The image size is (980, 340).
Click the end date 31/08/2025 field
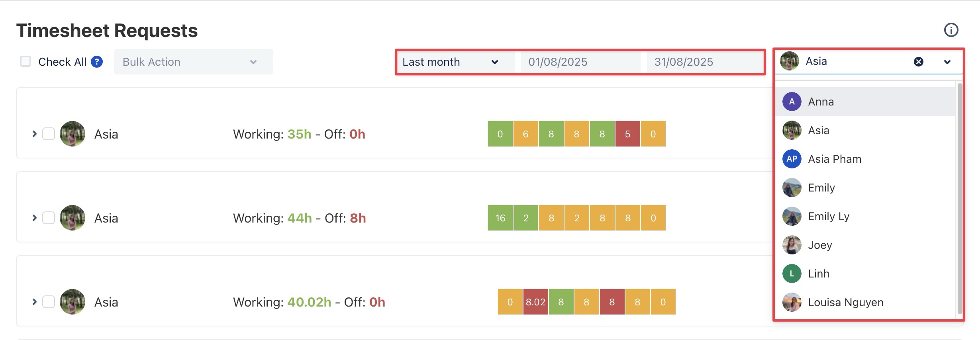tap(684, 62)
